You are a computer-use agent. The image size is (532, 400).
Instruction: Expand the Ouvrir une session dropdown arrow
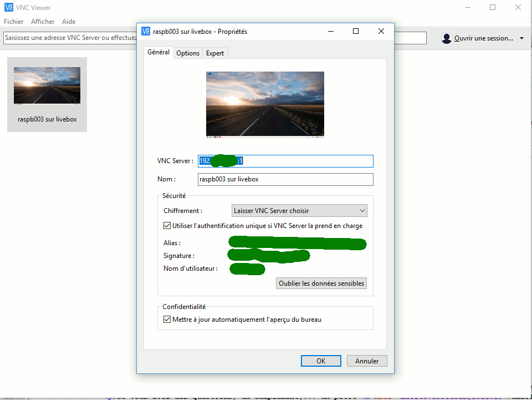521,38
